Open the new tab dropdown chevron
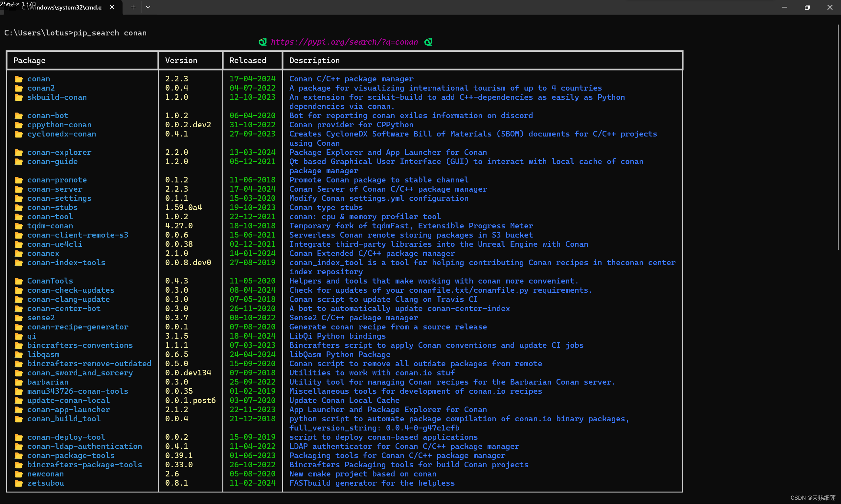Screen dimensions: 841x504 point(148,7)
